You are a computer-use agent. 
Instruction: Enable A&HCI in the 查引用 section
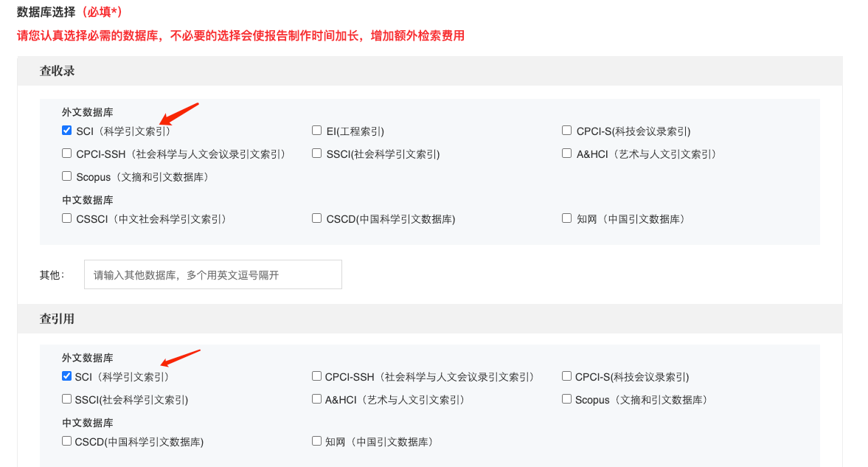click(316, 399)
